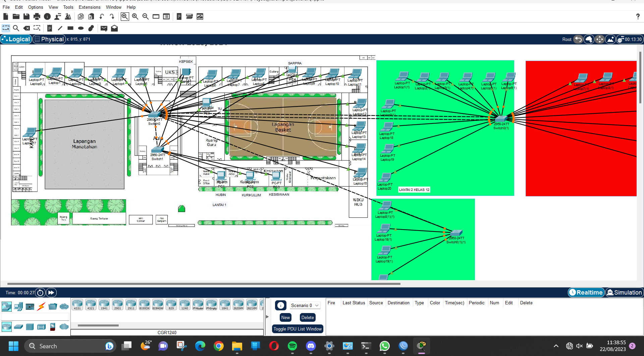644x356 pixels.
Task: Select the Inspect magnifier tool
Action: [x=16, y=28]
